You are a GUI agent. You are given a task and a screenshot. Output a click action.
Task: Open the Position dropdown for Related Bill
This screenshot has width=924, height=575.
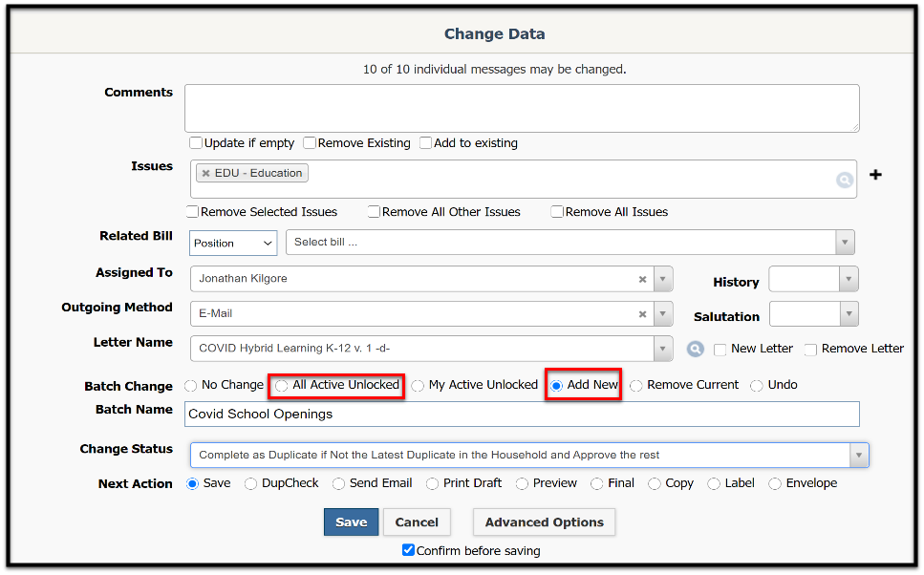pos(233,244)
